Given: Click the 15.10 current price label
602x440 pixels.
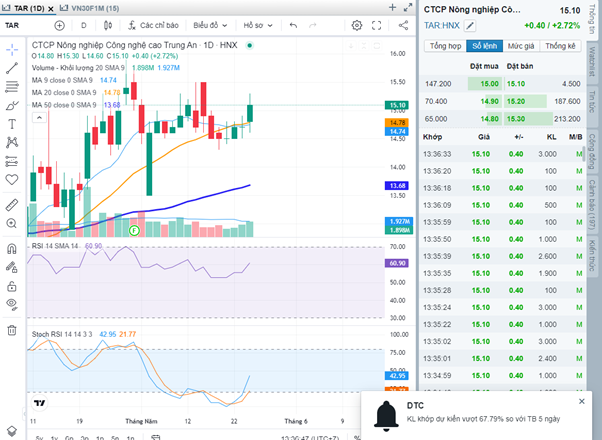Looking at the screenshot, I should (398, 105).
